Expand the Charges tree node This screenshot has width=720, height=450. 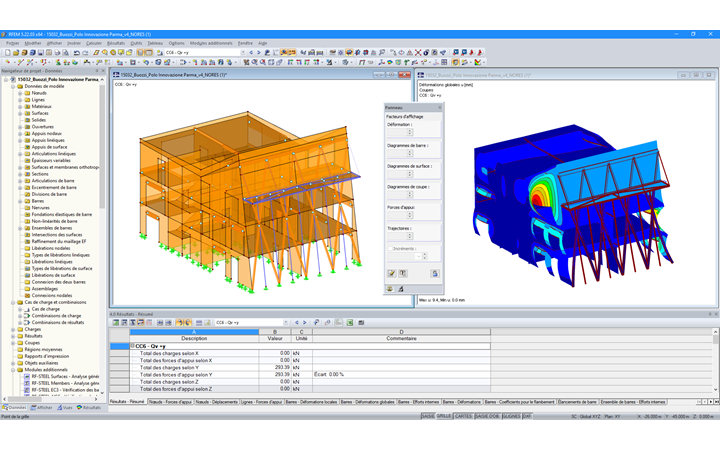click(13, 329)
